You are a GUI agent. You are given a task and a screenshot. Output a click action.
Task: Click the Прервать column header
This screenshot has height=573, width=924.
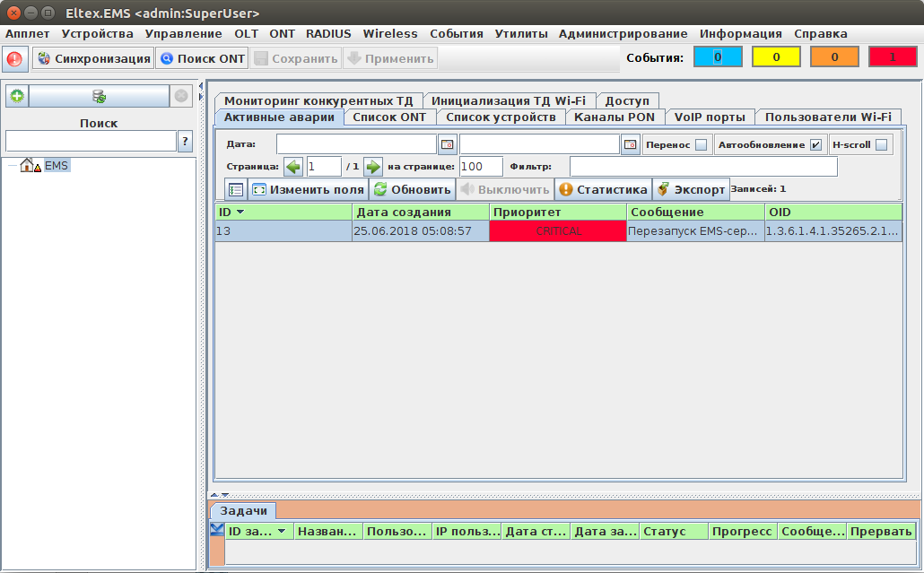click(x=881, y=531)
